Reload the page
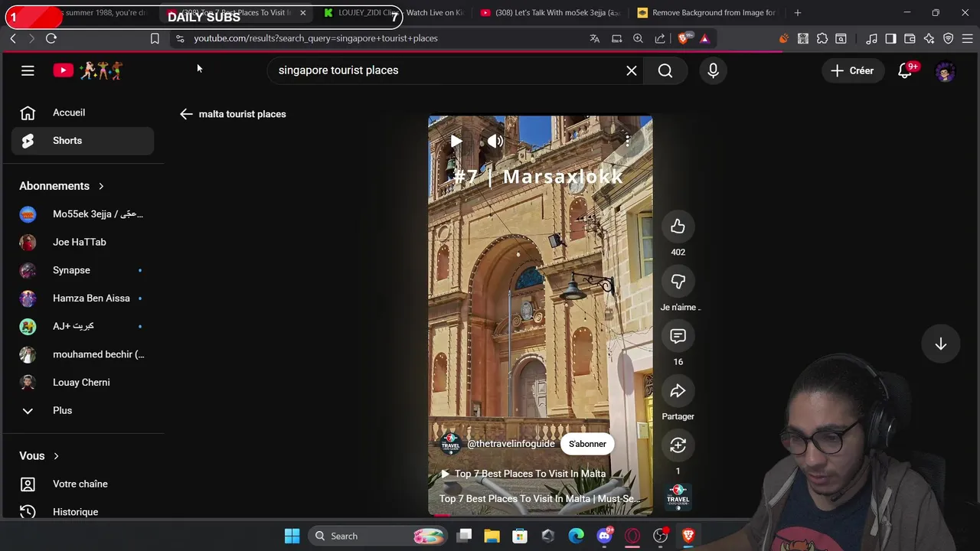Screen dimensions: 980x551 (x=51, y=38)
